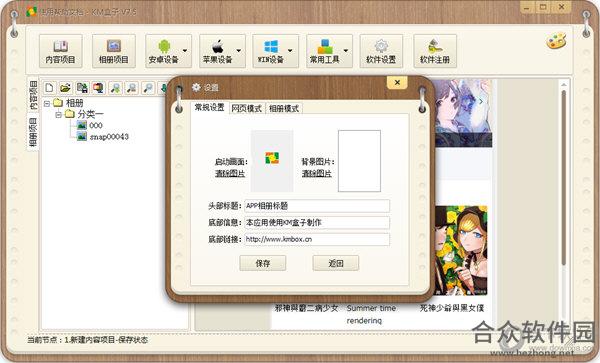Click the new blank document icon

pos(49,88)
